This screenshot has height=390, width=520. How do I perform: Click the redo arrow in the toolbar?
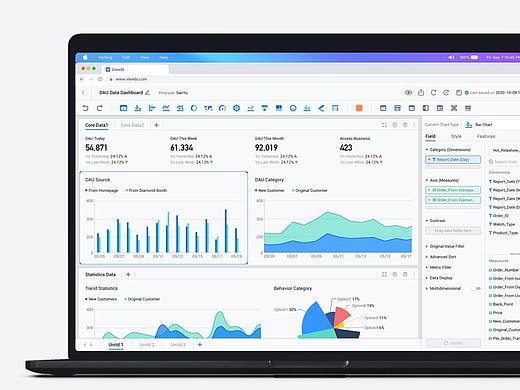99,108
